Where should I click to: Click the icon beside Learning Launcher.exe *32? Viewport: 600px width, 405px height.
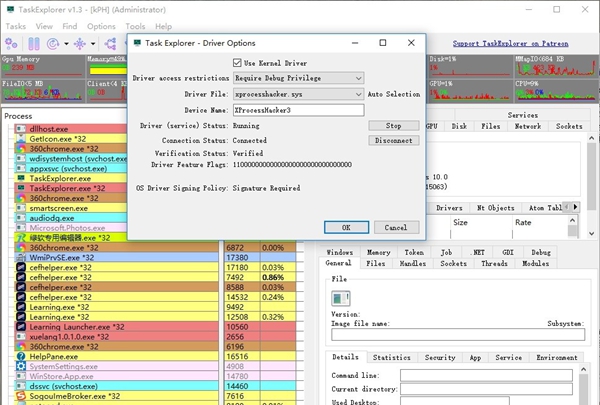(21, 327)
